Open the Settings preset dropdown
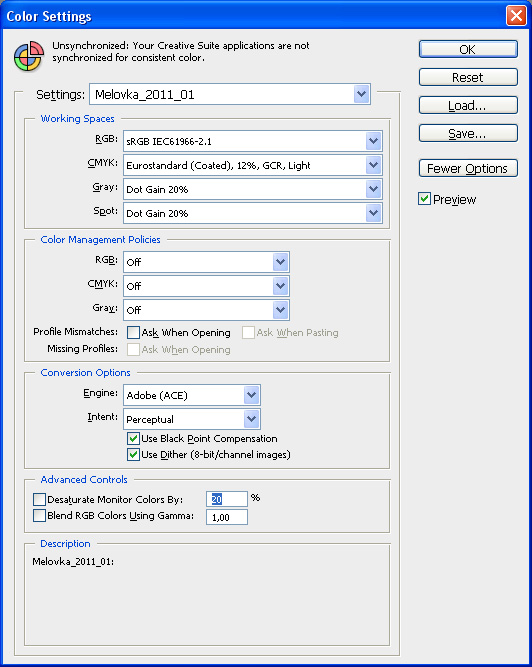532x667 pixels. tap(230, 94)
